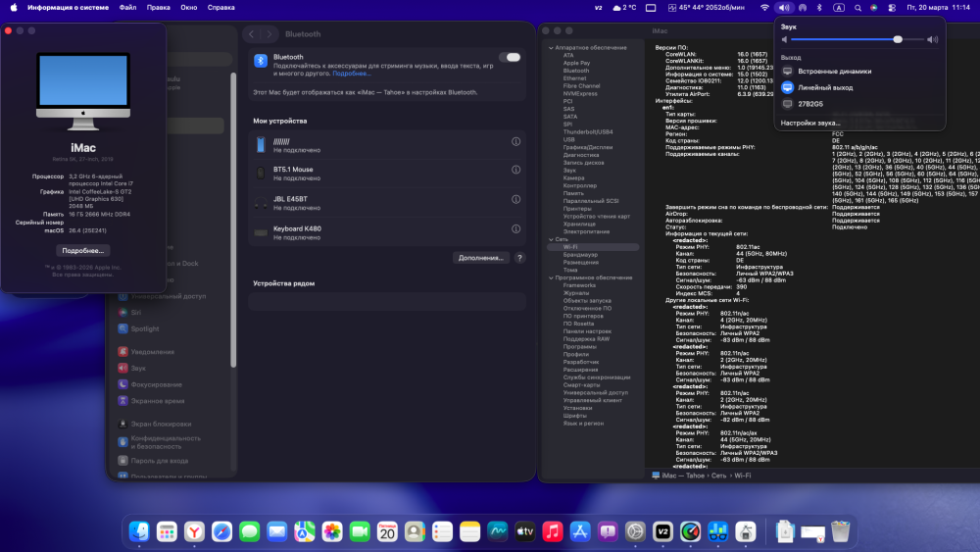Click the Wi-Fi icon in the menu bar

pos(764,8)
